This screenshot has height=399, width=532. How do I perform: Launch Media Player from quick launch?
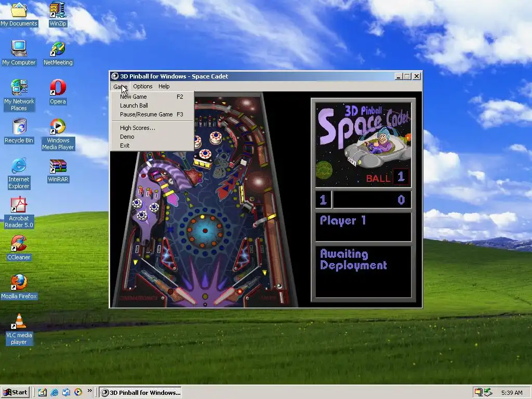pyautogui.click(x=78, y=392)
